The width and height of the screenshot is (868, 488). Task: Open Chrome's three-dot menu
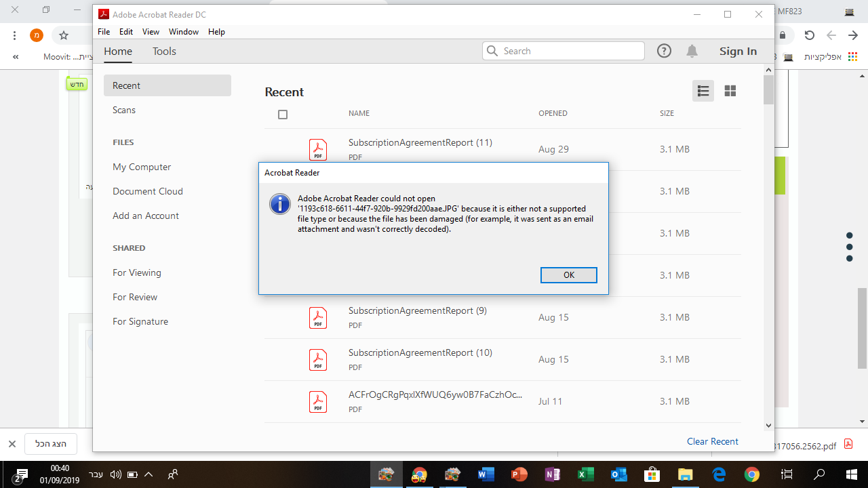(x=15, y=35)
